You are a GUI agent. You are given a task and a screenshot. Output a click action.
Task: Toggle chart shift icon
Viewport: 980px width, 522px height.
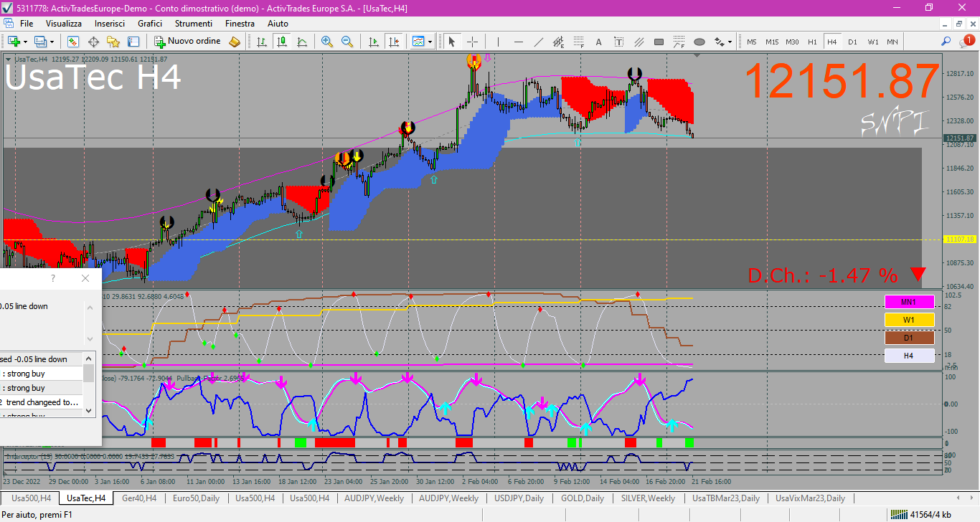coord(394,42)
